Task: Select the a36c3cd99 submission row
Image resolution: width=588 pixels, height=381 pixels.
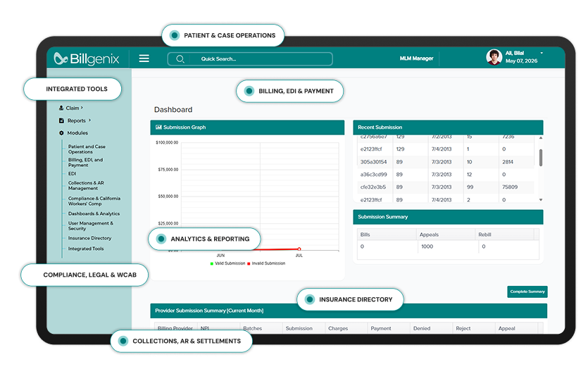Action: point(445,175)
